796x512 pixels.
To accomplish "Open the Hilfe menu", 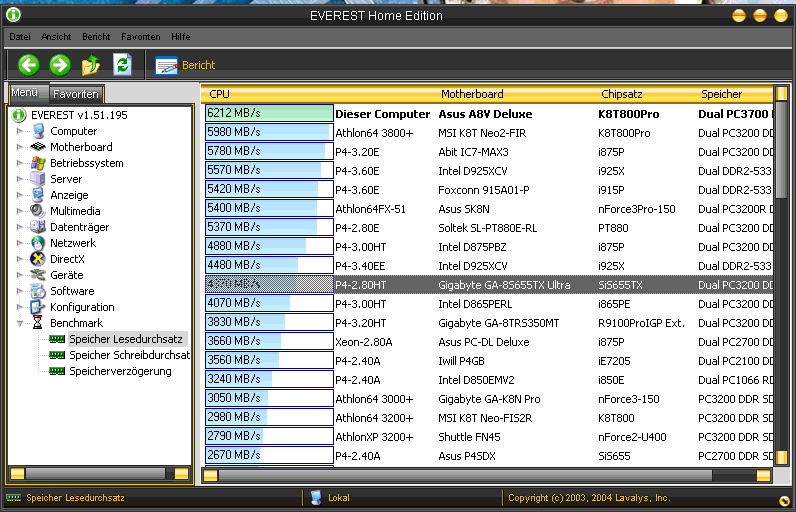I will pyautogui.click(x=181, y=37).
